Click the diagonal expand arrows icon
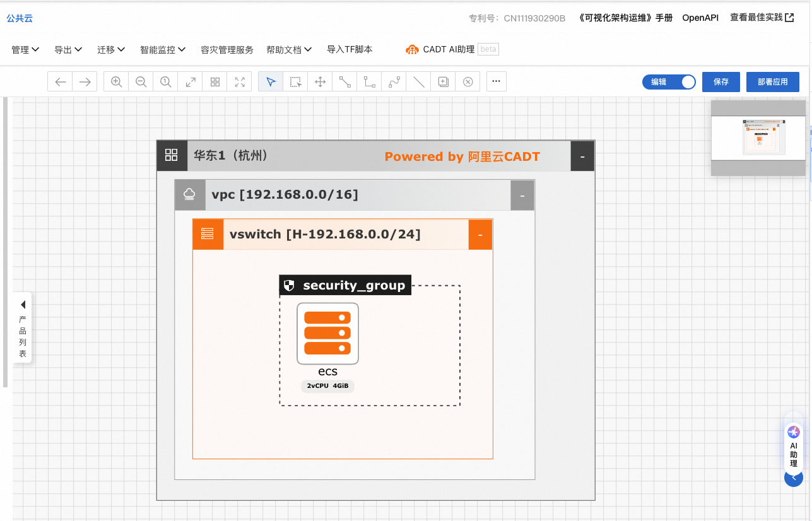 tap(190, 81)
